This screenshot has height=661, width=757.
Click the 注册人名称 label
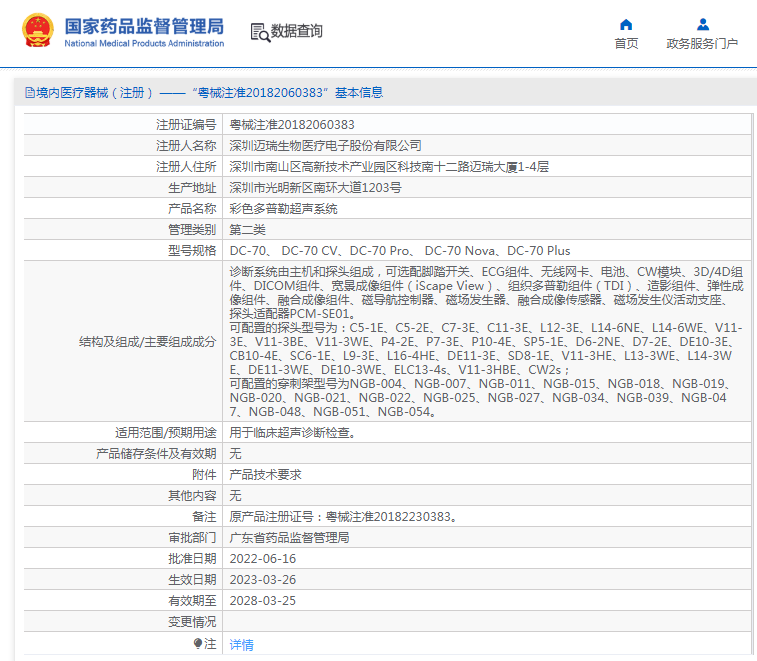pos(186,145)
